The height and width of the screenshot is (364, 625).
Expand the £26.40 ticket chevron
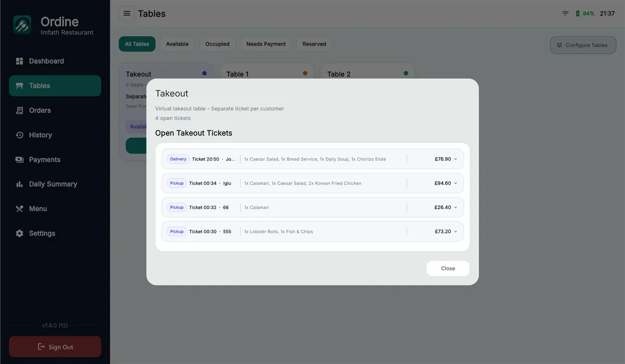[455, 207]
